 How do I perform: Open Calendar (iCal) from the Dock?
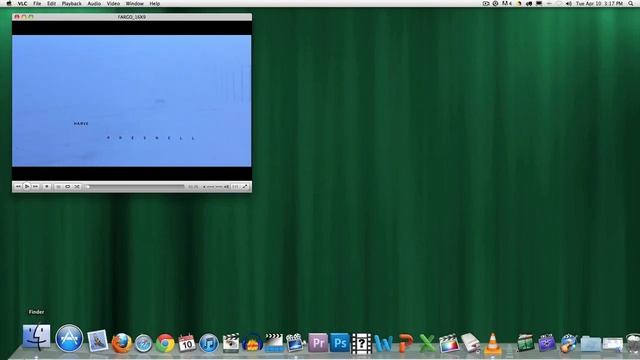tap(187, 343)
